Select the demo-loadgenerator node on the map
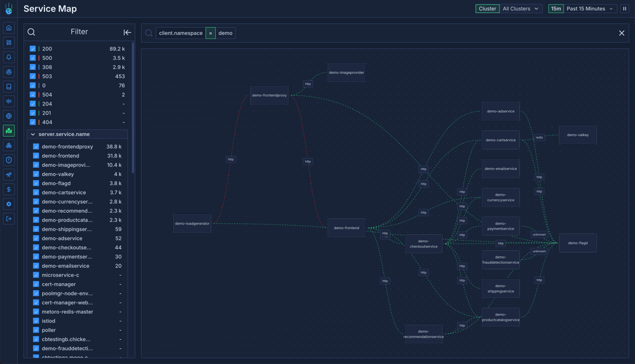635x364 pixels. pos(192,223)
